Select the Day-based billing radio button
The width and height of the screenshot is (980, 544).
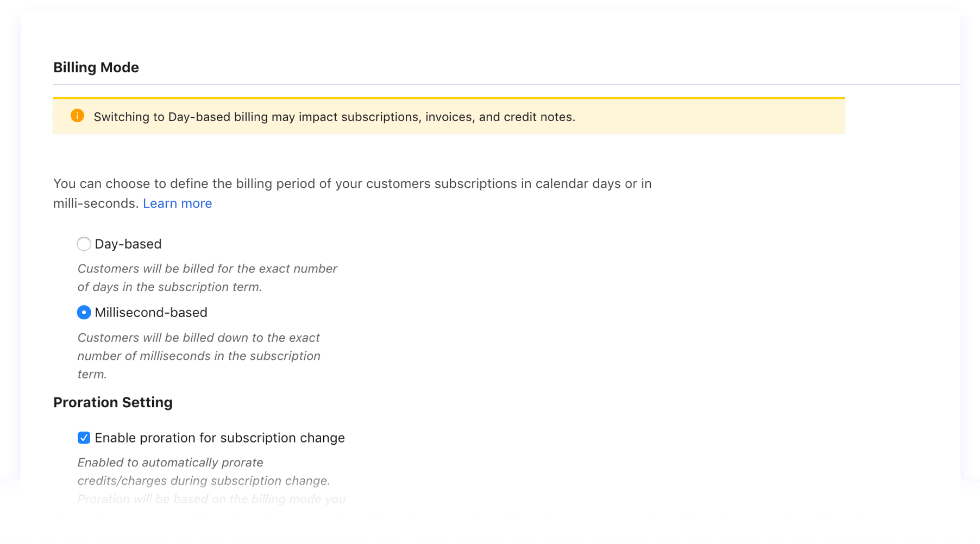[84, 244]
